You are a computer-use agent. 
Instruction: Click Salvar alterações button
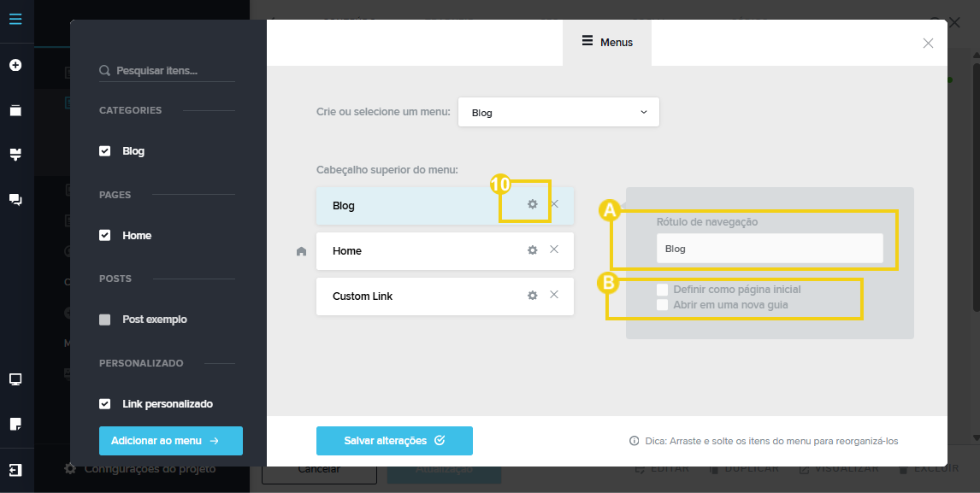click(x=394, y=441)
